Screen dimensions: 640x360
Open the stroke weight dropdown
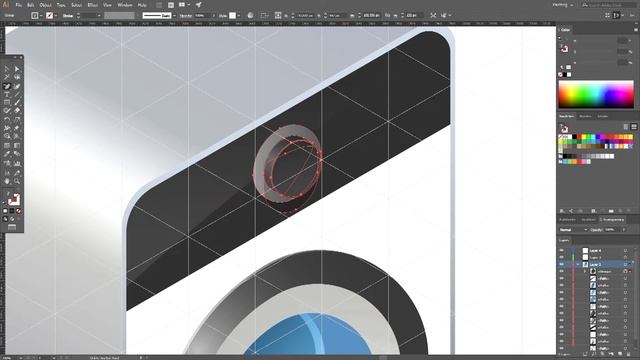tap(99, 16)
